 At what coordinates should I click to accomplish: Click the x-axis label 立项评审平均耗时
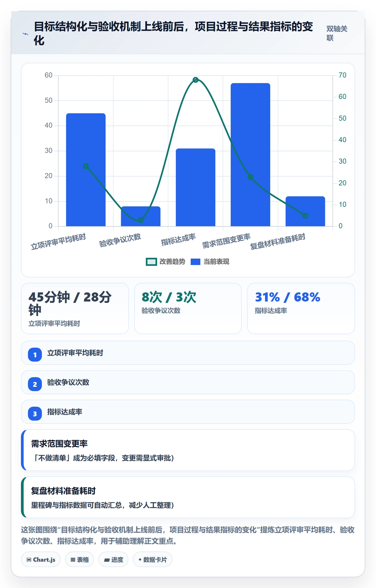click(58, 241)
